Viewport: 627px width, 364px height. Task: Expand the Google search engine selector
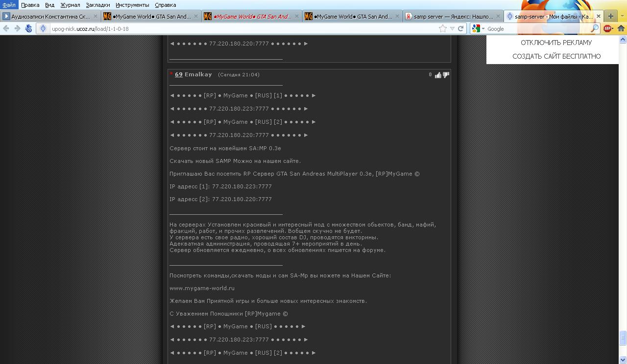coord(478,29)
